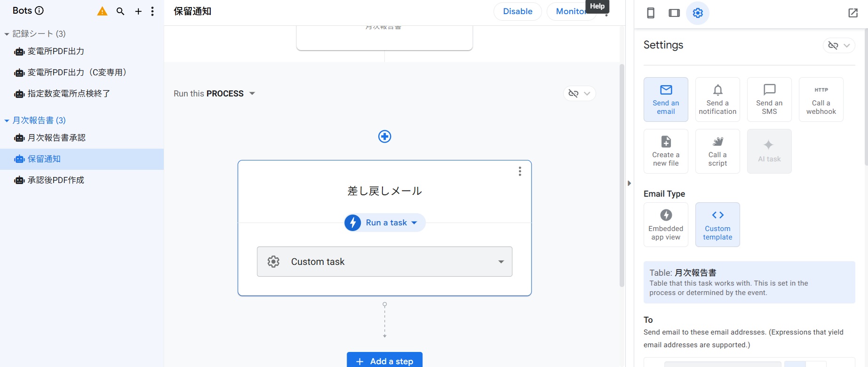This screenshot has height=367, width=868.
Task: Click blue plus circle to insert step
Action: tap(384, 136)
